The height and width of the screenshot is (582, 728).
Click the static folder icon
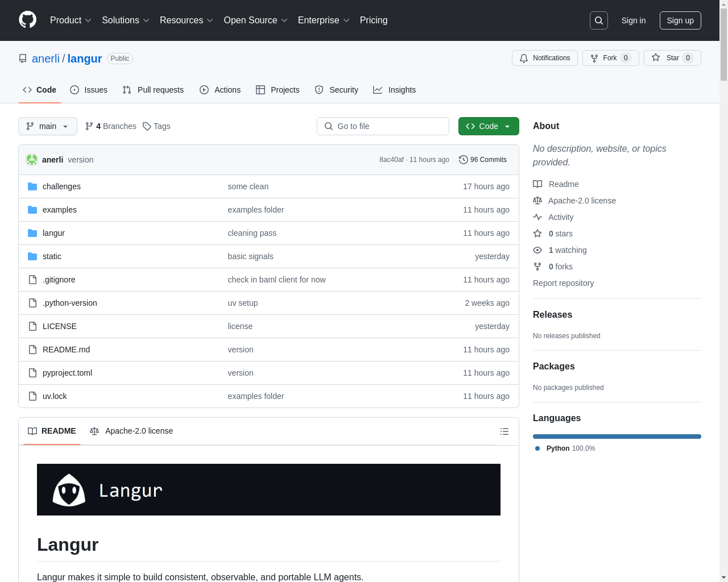click(x=32, y=256)
